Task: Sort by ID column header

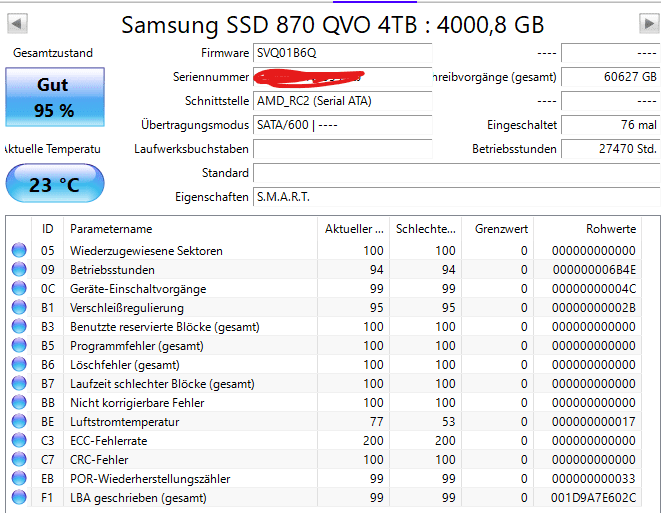Action: click(48, 229)
